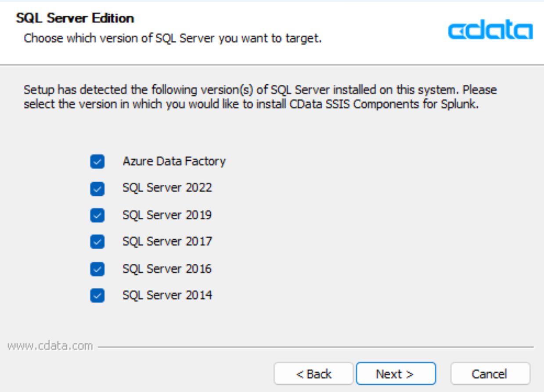Untick the SQL Server 2017 checkbox

click(97, 242)
